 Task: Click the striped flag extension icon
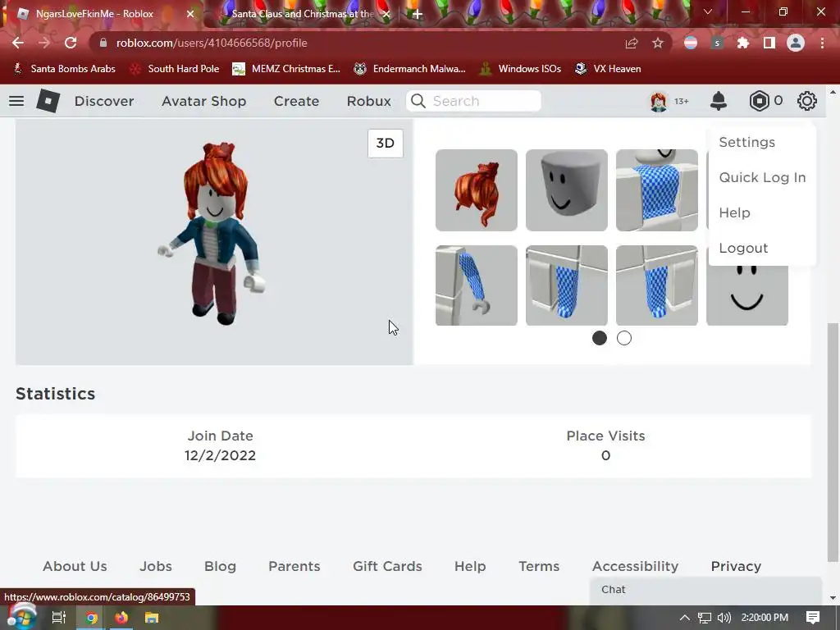pos(691,43)
